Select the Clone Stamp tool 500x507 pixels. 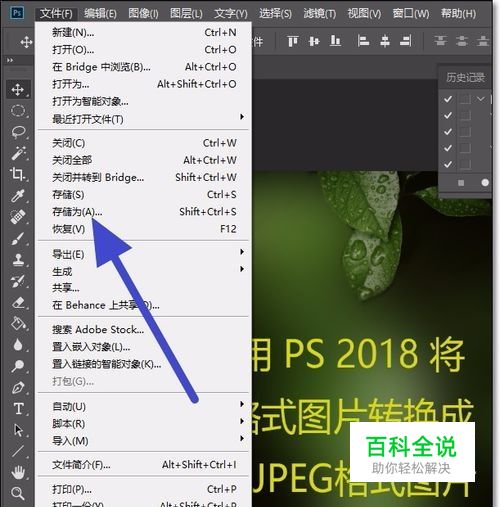coord(18,260)
